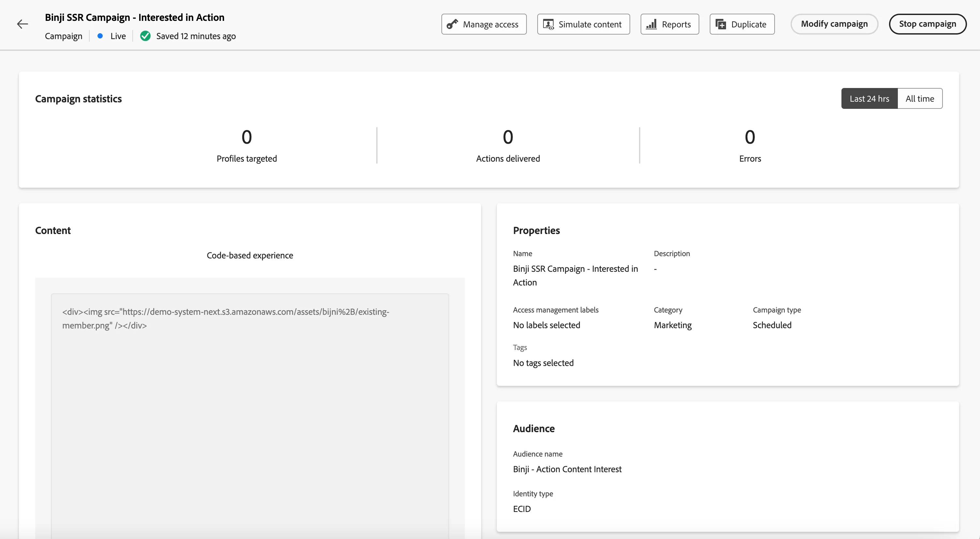Screen dimensions: 980x539
Task: Click the Reports bar chart icon
Action: point(651,24)
